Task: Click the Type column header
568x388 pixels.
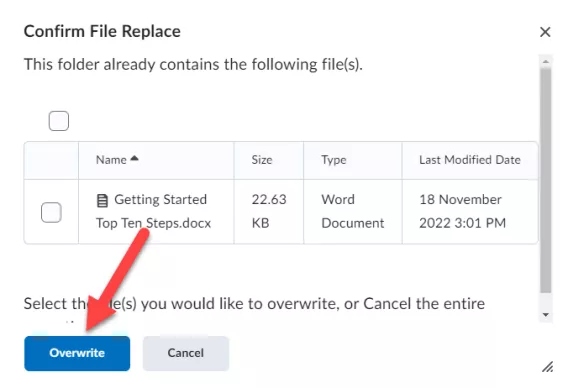Action: [x=334, y=160]
